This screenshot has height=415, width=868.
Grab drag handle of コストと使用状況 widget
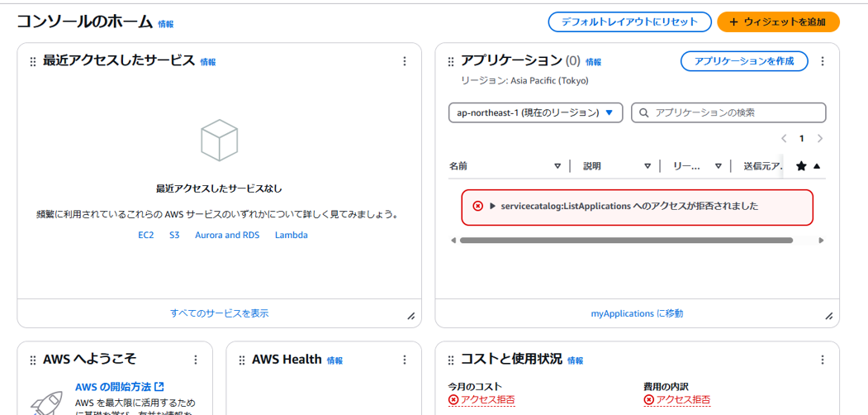[451, 360]
